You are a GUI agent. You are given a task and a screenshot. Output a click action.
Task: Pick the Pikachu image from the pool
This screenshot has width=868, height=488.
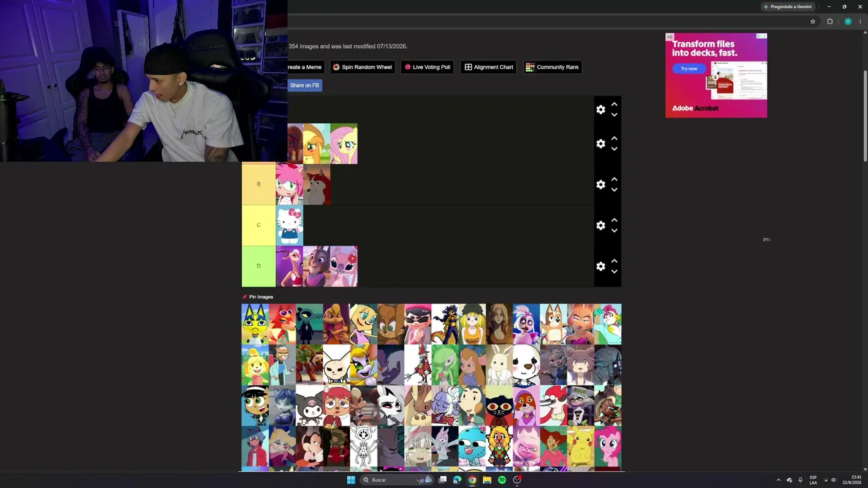(580, 447)
